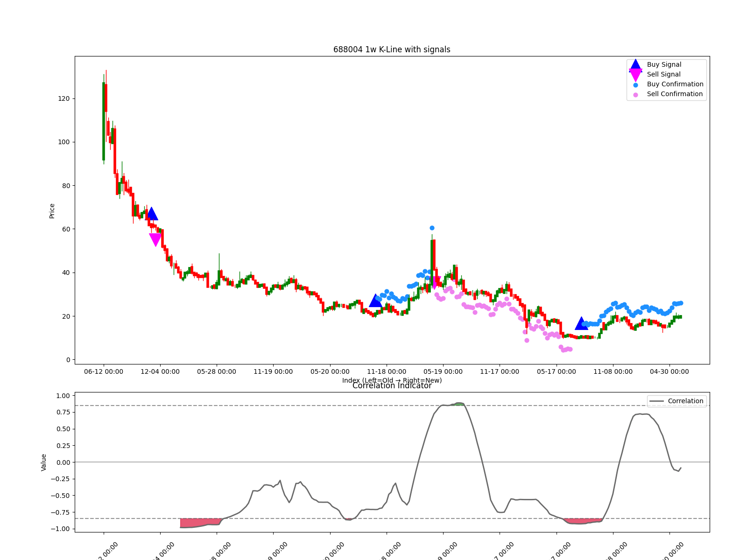
Task: Click the '0.75' correlation axis tick
Action: (63, 412)
